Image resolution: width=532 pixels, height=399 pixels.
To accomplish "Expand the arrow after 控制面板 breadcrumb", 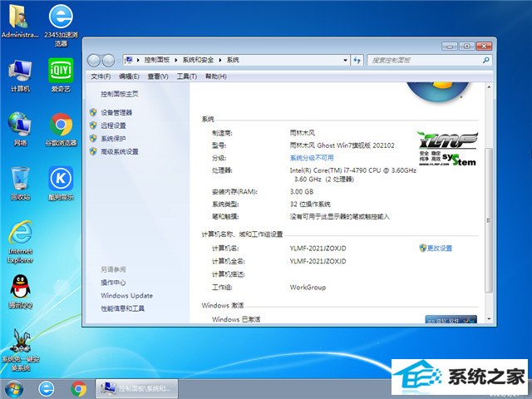I will [x=176, y=60].
